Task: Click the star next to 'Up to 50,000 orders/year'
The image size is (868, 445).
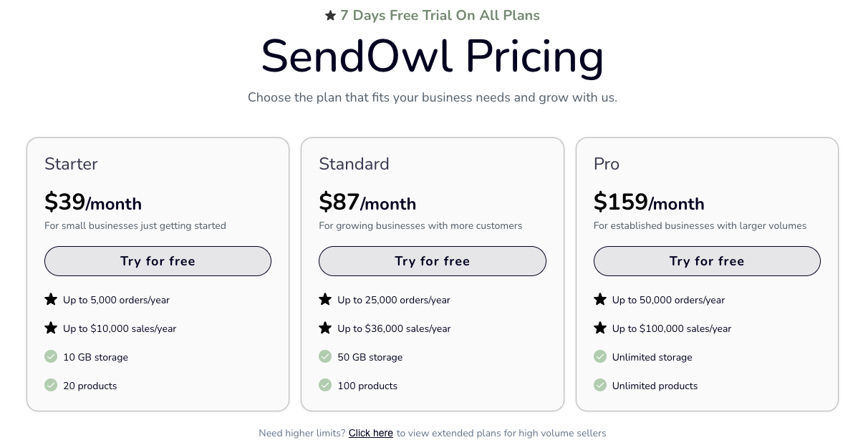Action: click(x=600, y=300)
